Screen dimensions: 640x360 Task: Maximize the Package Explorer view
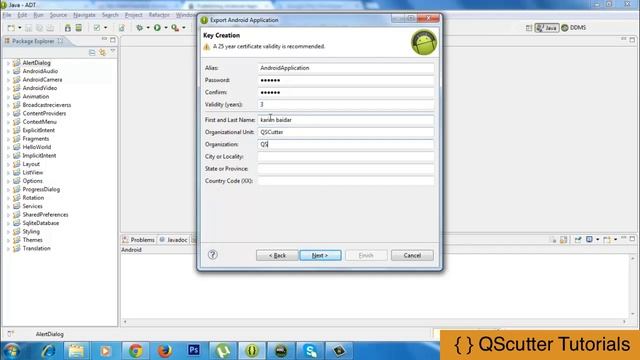[x=113, y=40]
